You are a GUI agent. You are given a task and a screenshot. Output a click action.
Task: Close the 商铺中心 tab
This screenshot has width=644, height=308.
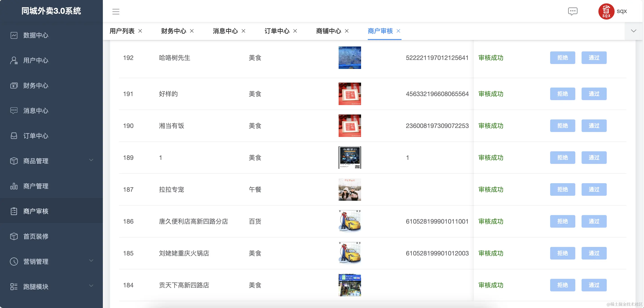(x=347, y=31)
